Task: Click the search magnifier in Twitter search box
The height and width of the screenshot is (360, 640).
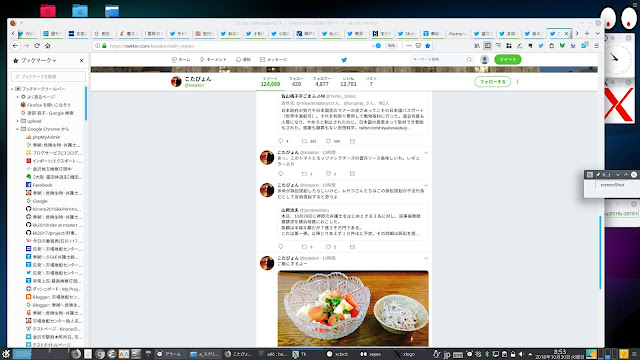Action: pos(469,60)
